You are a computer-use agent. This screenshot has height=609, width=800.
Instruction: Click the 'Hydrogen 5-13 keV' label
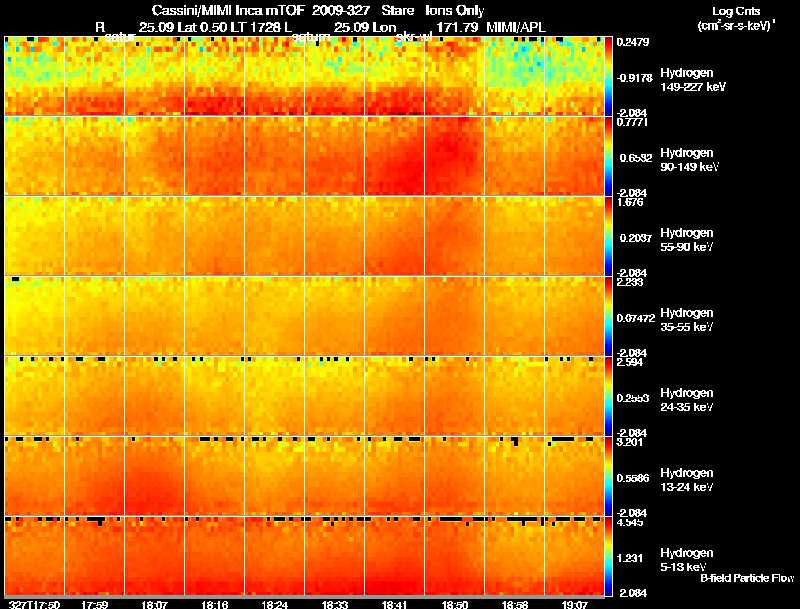[687, 560]
